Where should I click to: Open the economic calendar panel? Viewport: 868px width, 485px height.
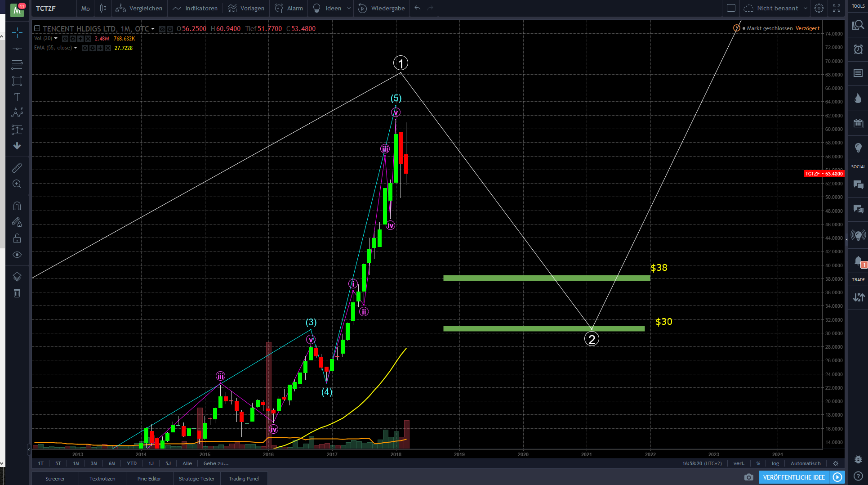coord(858,123)
